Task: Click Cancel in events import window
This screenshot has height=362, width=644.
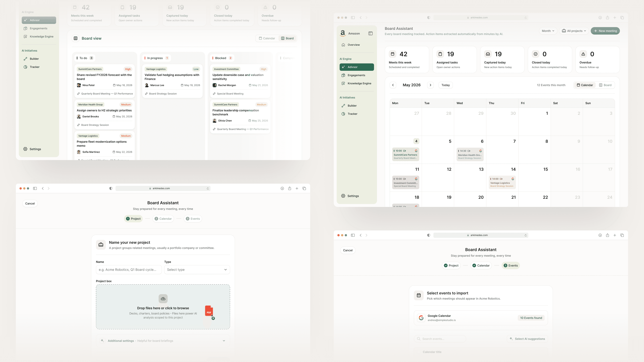Action: pyautogui.click(x=348, y=250)
